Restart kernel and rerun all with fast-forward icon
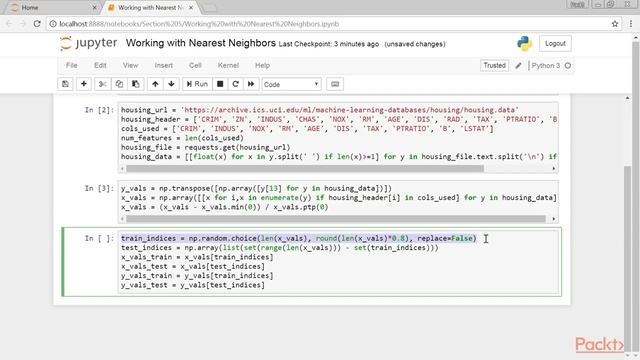The image size is (640, 360). point(251,84)
